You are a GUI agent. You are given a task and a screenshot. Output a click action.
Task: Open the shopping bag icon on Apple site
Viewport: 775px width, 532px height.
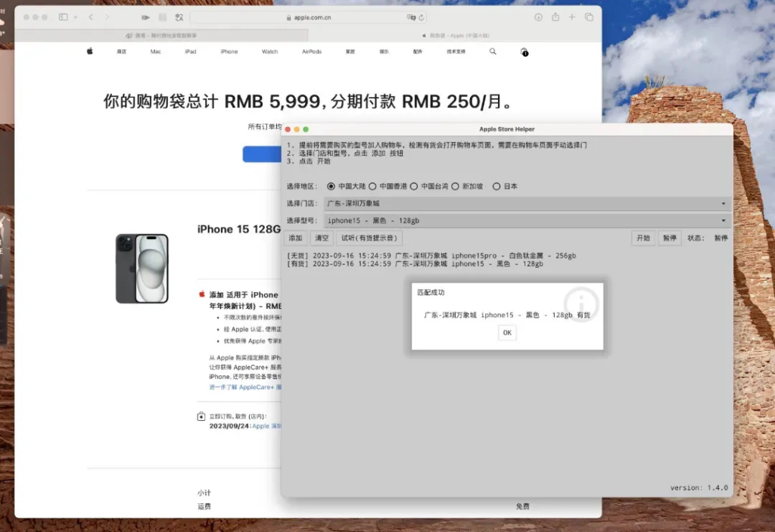pos(524,52)
